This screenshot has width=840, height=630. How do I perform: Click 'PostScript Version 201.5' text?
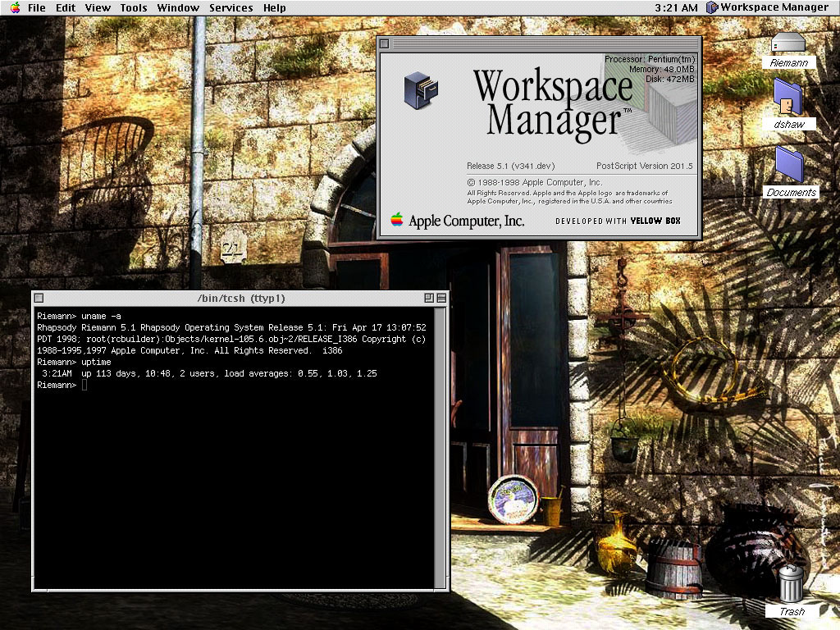click(x=645, y=166)
